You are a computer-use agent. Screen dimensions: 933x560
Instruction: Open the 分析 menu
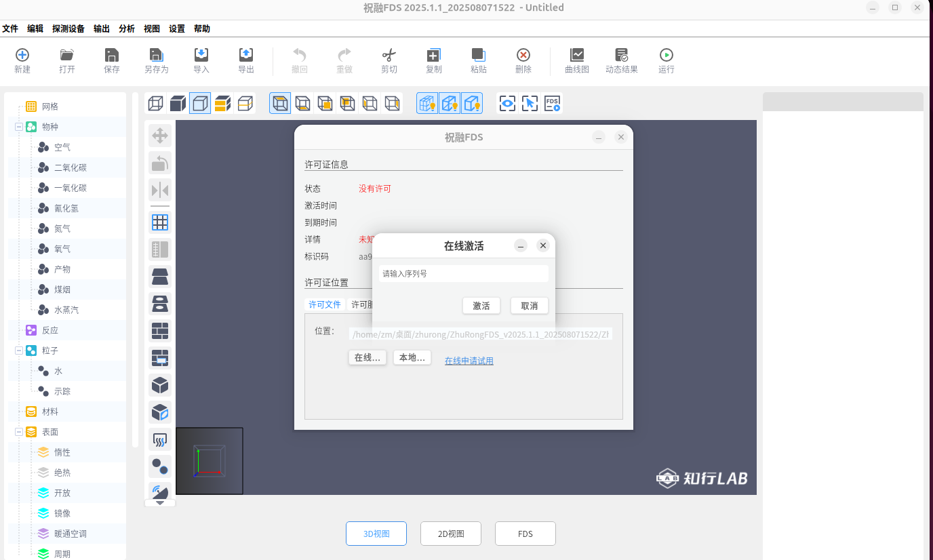127,28
